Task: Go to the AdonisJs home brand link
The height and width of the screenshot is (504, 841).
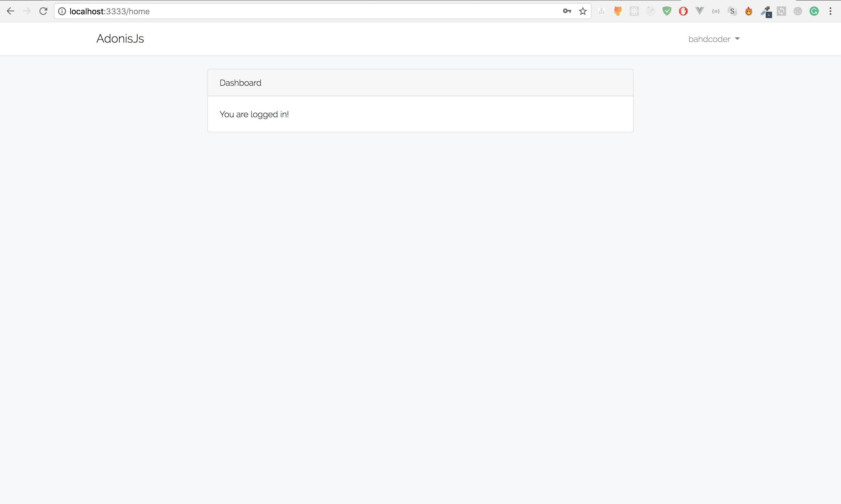Action: 120,38
